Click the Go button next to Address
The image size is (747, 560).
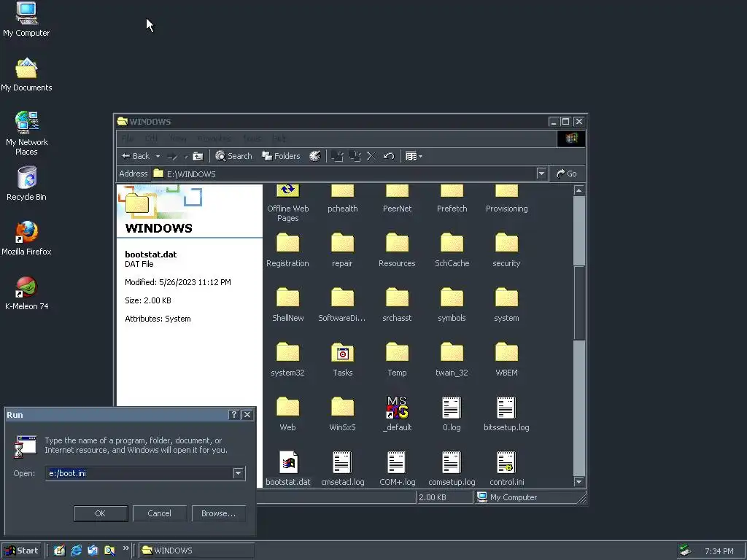567,174
